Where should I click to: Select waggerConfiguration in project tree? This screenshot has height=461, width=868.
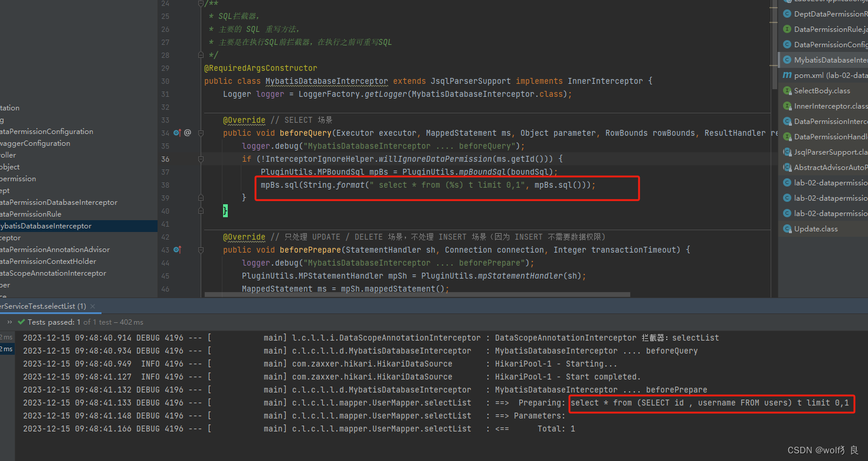[35, 143]
